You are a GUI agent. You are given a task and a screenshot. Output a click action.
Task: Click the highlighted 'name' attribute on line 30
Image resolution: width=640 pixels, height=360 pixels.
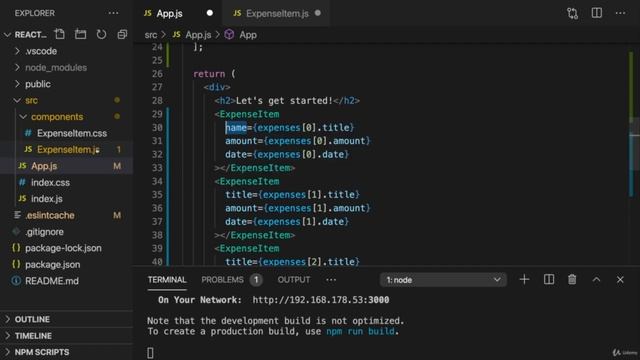[236, 127]
